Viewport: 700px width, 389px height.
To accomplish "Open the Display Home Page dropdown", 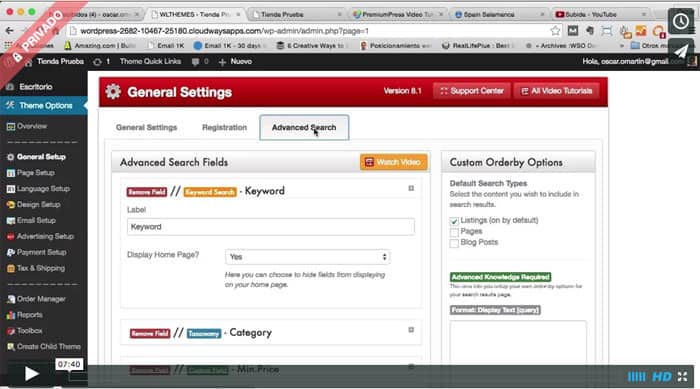I will pyautogui.click(x=308, y=257).
